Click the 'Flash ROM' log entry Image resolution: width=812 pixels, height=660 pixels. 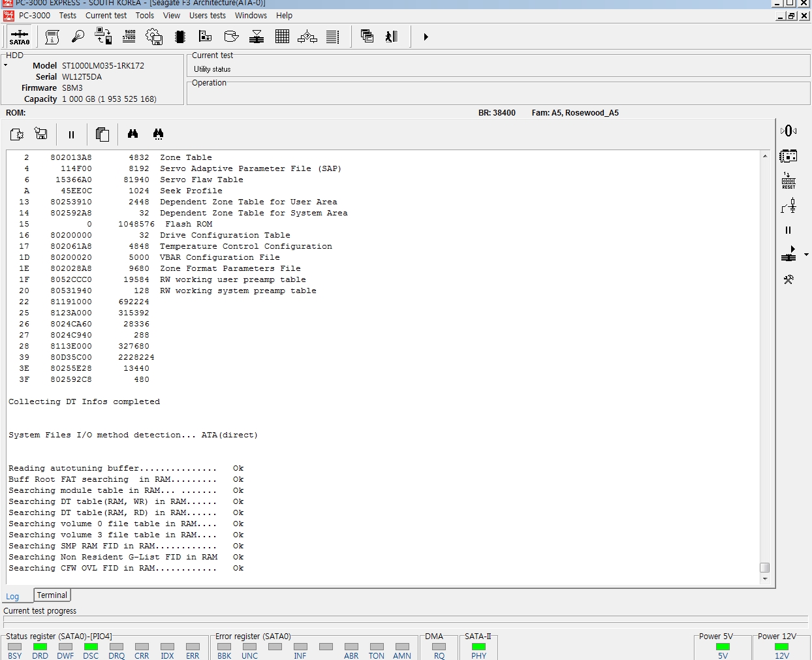(189, 224)
